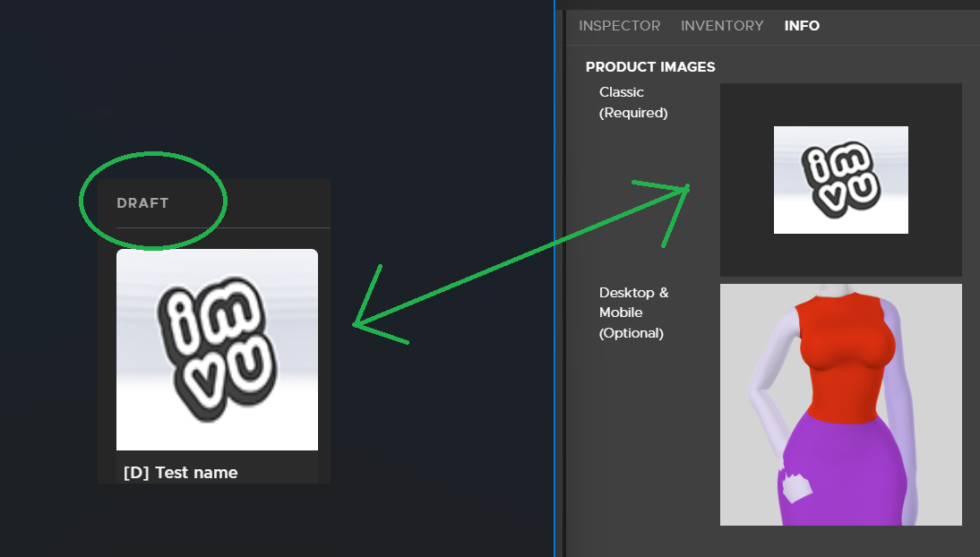Click the Classic (Required) label
Viewport: 980px width, 557px height.
pyautogui.click(x=633, y=102)
